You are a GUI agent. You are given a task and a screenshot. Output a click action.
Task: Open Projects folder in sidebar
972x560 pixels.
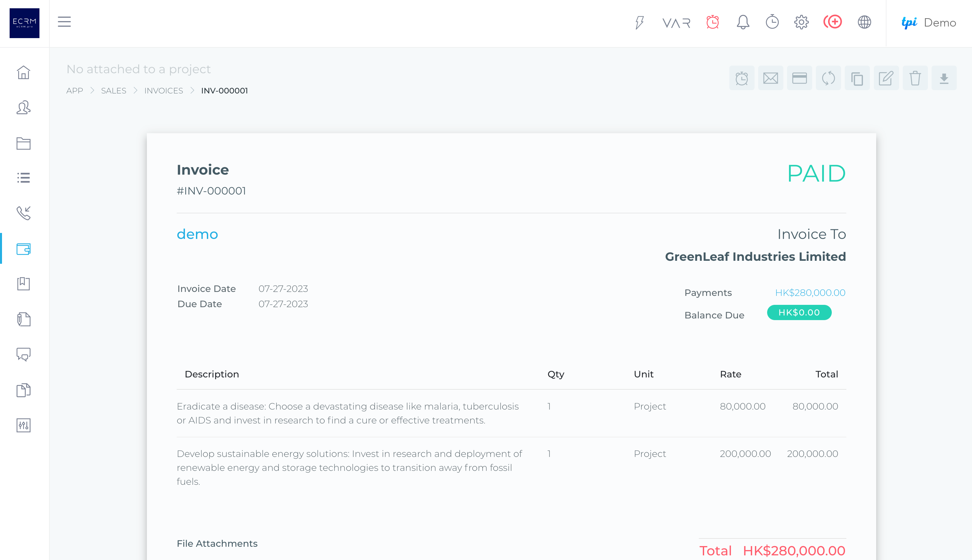pos(24,143)
